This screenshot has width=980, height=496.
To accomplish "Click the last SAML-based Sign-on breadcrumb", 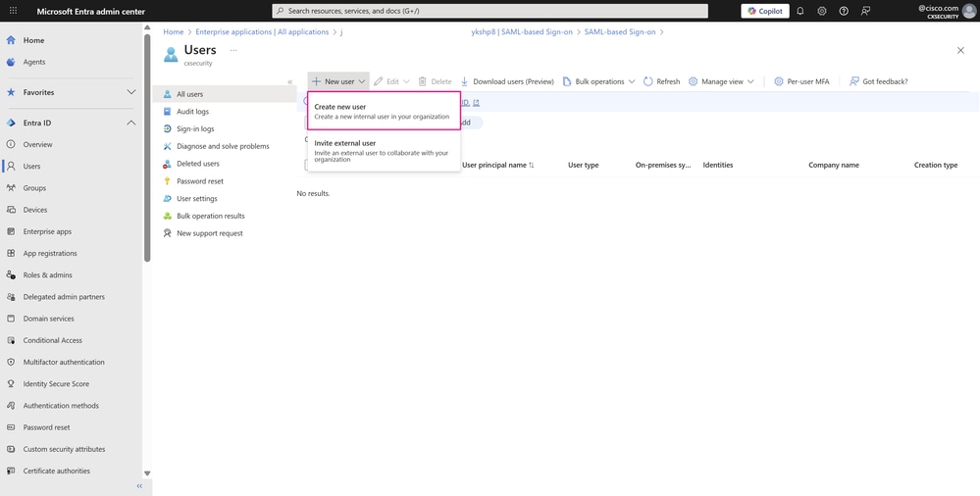I will [619, 32].
